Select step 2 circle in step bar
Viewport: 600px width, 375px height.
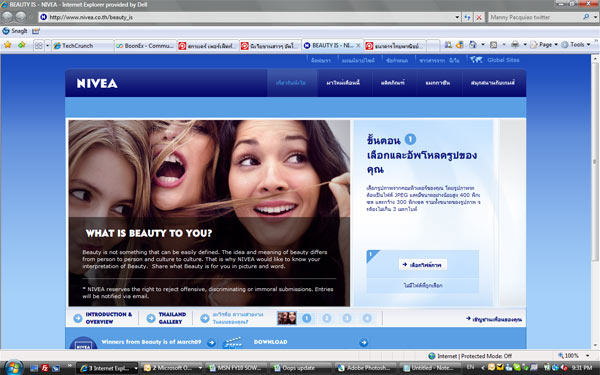click(x=326, y=318)
